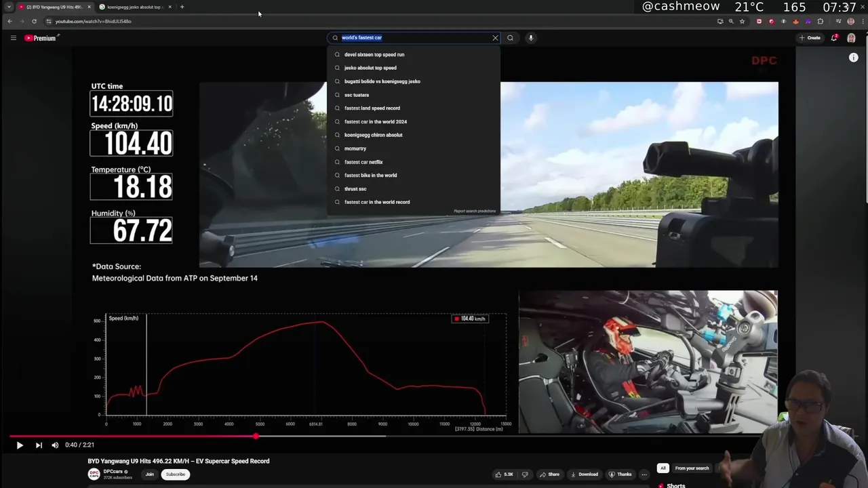Open browser zoom magnifier icon
This screenshot has height=488, width=868.
coord(731,21)
